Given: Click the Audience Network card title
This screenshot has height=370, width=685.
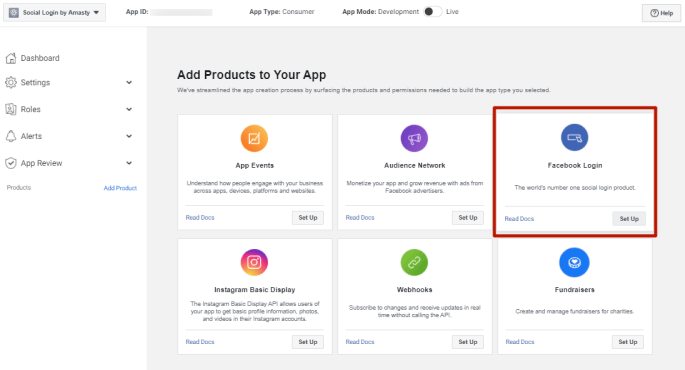Looking at the screenshot, I should tap(415, 165).
